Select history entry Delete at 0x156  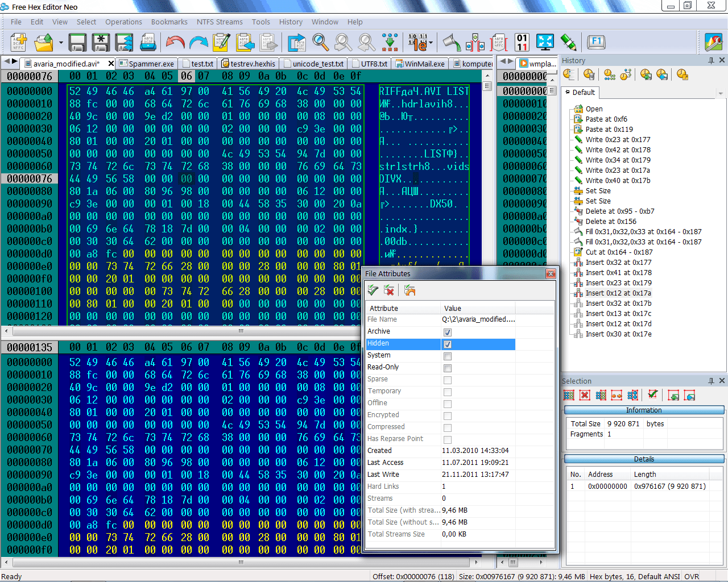(x=611, y=221)
